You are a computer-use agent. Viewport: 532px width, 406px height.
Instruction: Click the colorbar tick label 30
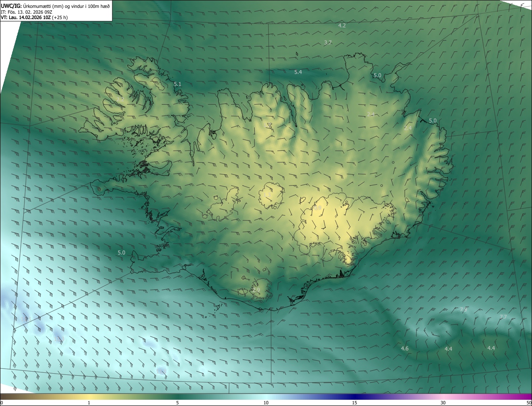(x=443, y=403)
